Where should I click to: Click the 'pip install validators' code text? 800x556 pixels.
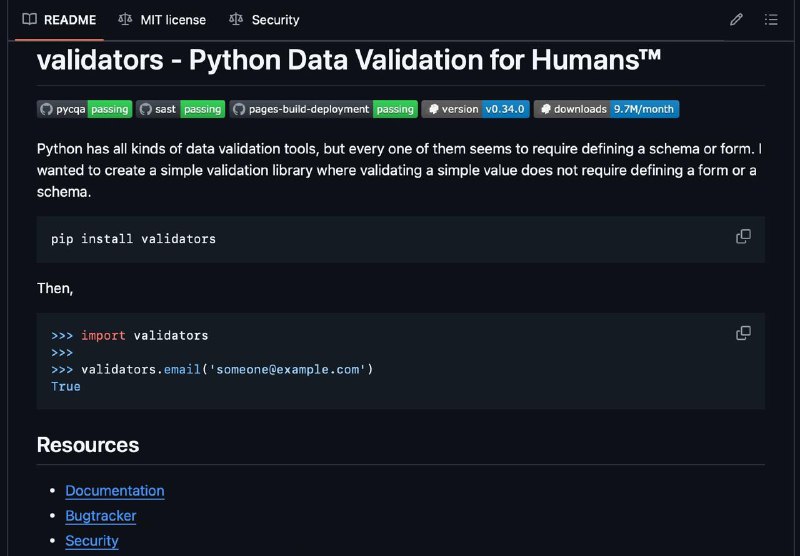pos(133,239)
